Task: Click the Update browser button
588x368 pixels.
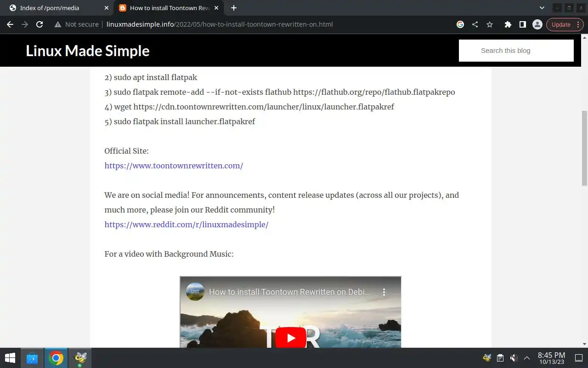Action: 561,24
